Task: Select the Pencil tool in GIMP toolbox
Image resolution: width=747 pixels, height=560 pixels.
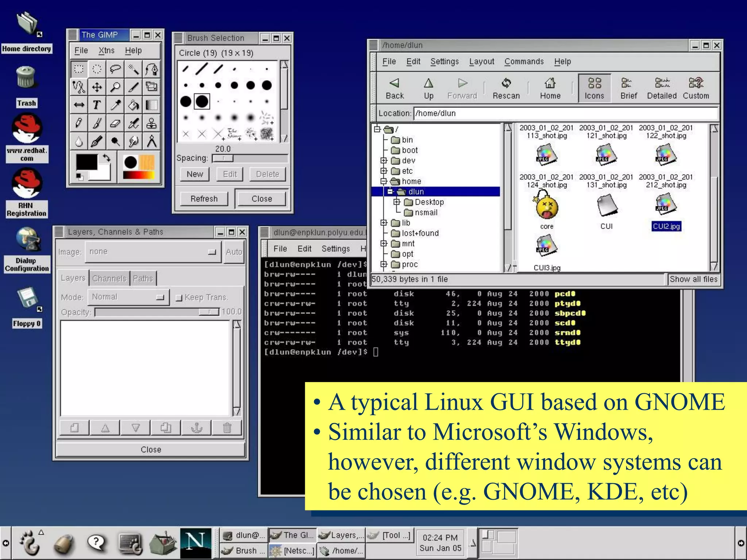Action: (79, 124)
